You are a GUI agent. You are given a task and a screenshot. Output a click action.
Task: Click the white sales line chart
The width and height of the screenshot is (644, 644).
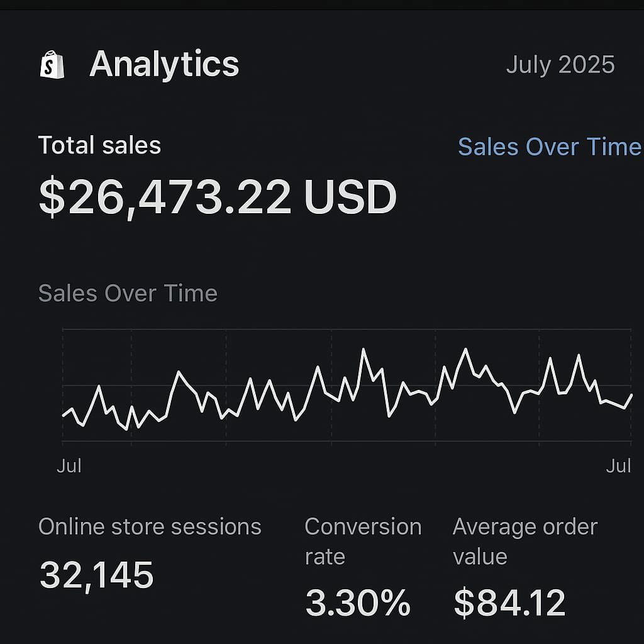coord(364,350)
